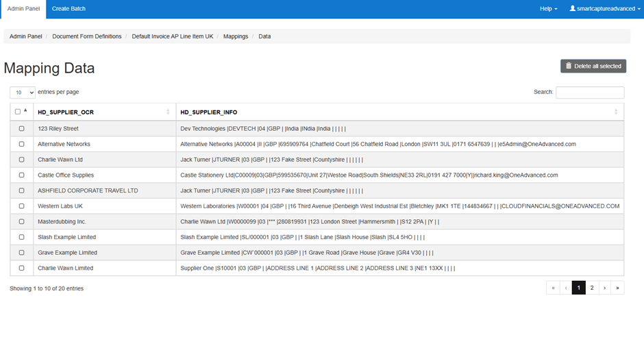
Task: Toggle checkbox for Castle Office Supplies row
Action: [21, 175]
